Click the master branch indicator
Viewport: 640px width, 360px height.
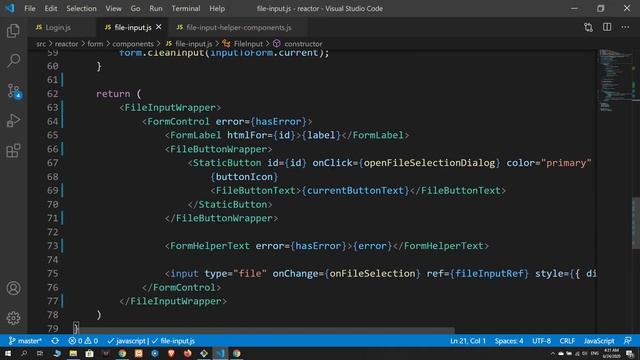[x=25, y=341]
